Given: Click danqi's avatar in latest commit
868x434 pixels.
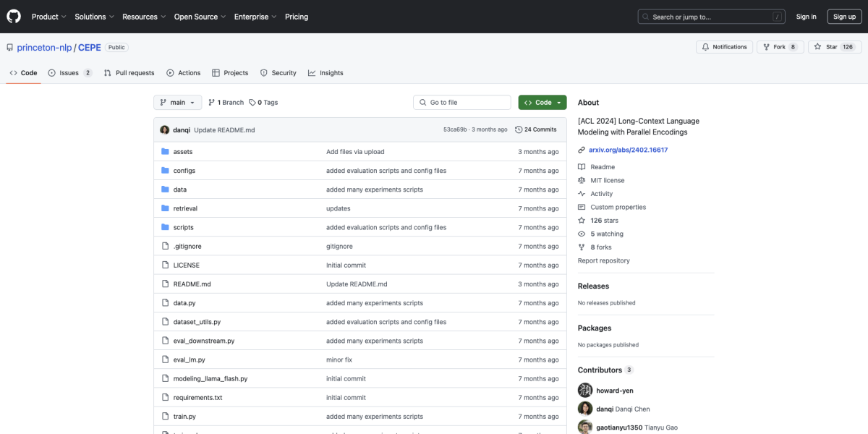Looking at the screenshot, I should [x=165, y=129].
